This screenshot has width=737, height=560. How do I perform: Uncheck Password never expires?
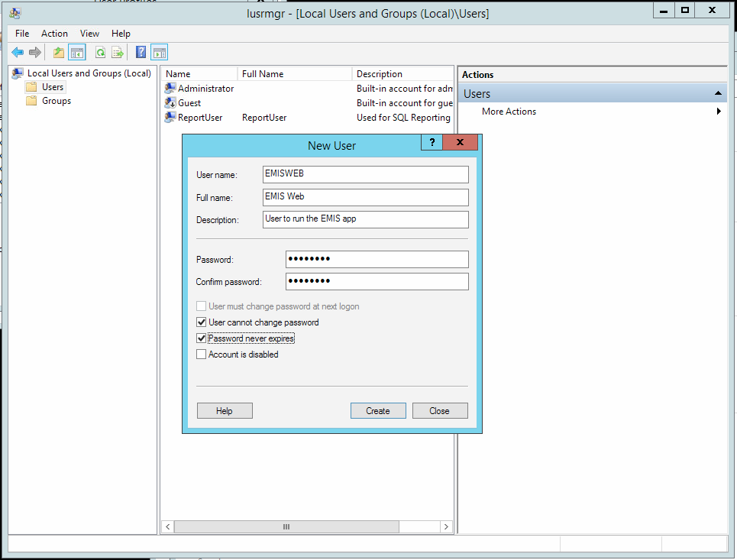click(x=202, y=338)
